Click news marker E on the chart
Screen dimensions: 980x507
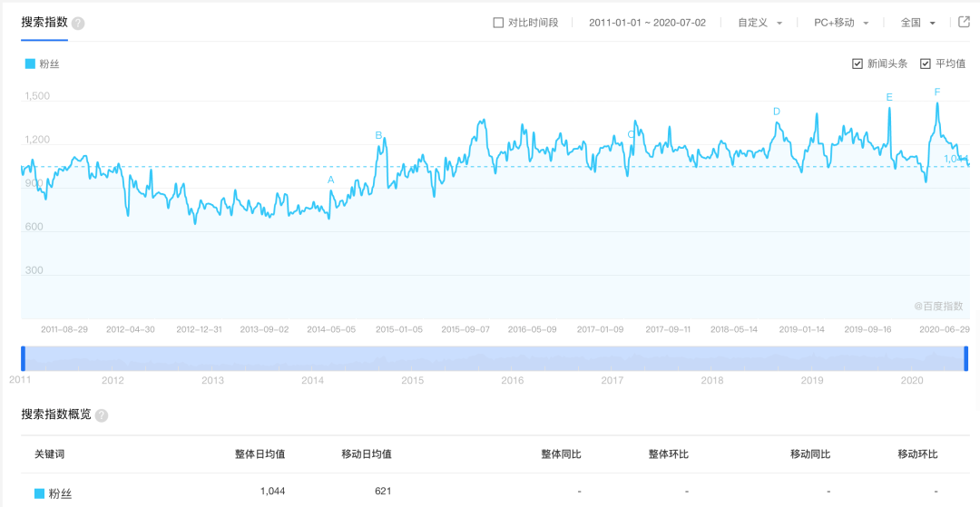coord(889,97)
